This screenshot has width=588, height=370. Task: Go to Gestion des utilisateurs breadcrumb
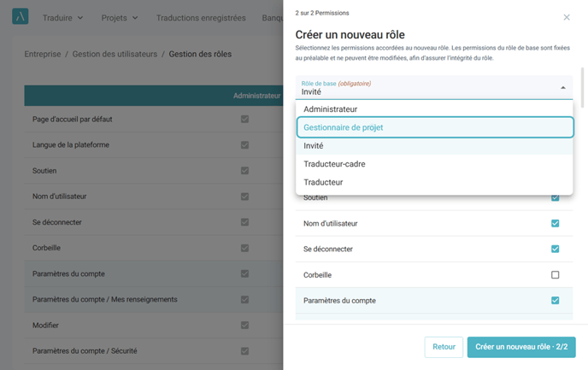point(115,54)
